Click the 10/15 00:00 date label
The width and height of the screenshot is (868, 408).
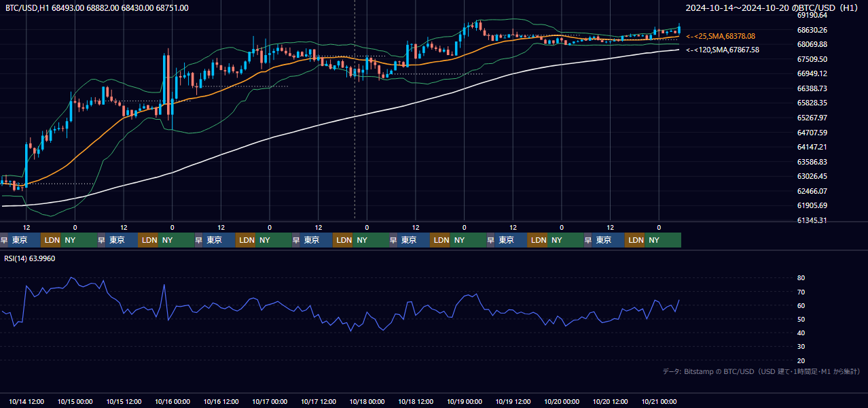point(75,402)
